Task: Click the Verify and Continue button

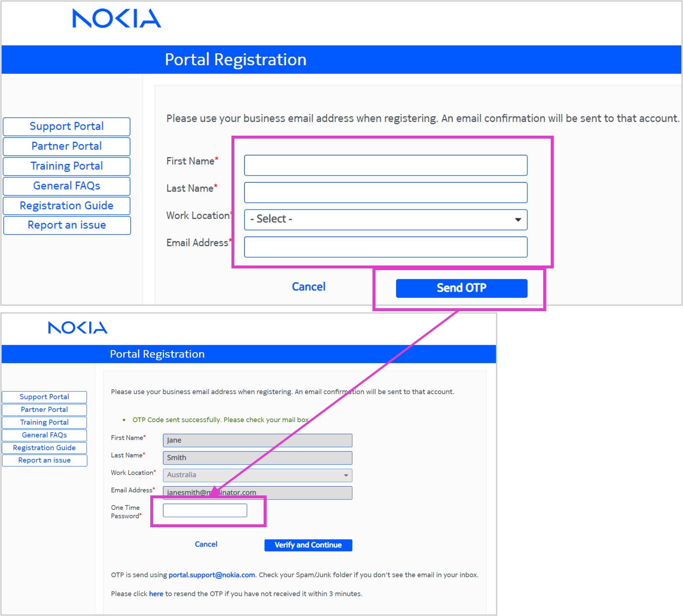Action: pos(308,545)
